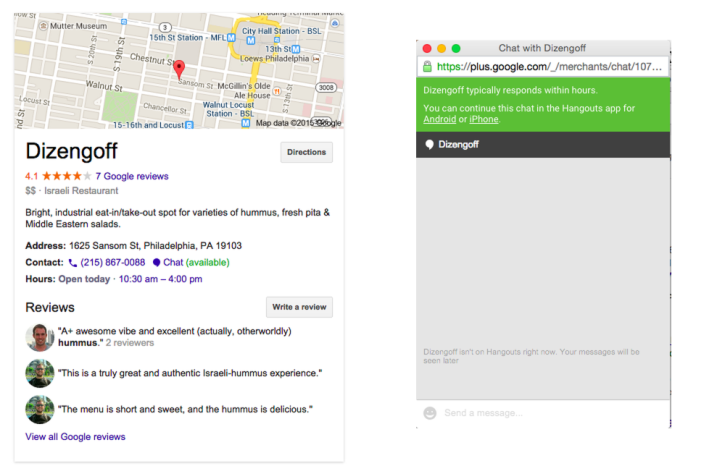Click the phone icon next to Contact
This screenshot has height=466, width=704.
pos(72,262)
